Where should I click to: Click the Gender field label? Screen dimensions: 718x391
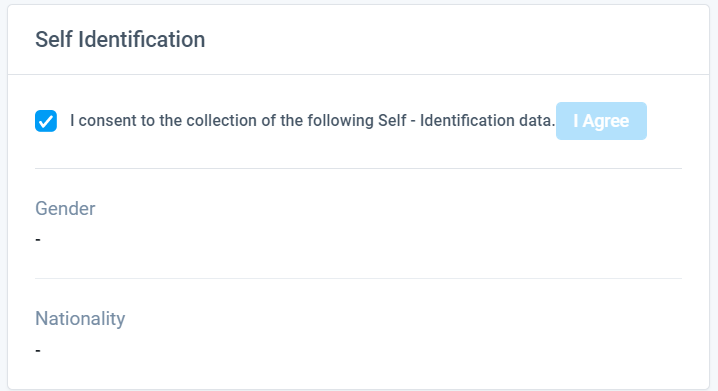pos(65,208)
